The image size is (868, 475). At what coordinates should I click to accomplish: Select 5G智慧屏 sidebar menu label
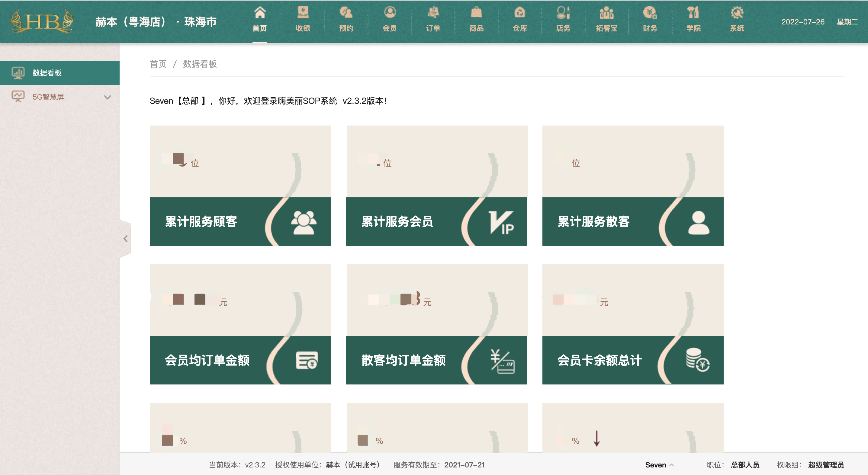[48, 97]
